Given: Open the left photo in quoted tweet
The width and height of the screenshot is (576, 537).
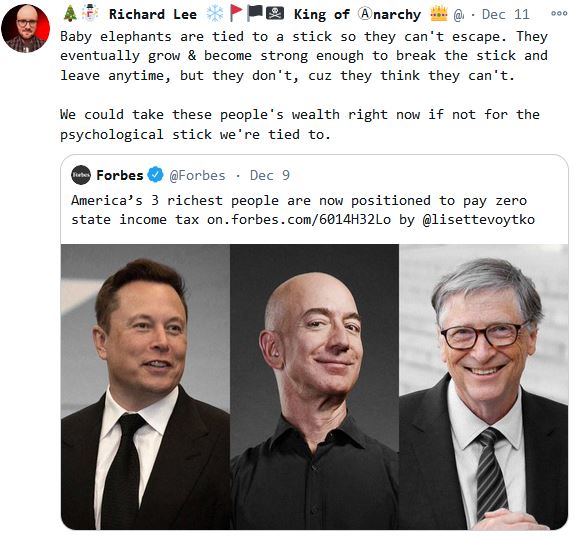Looking at the screenshot, I should (x=145, y=387).
